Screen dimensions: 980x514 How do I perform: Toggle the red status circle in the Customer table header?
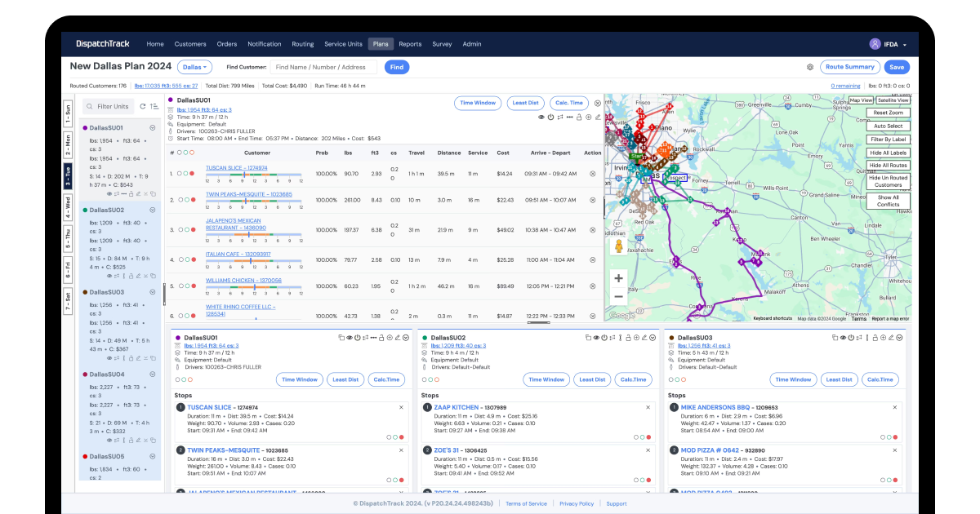coord(192,152)
